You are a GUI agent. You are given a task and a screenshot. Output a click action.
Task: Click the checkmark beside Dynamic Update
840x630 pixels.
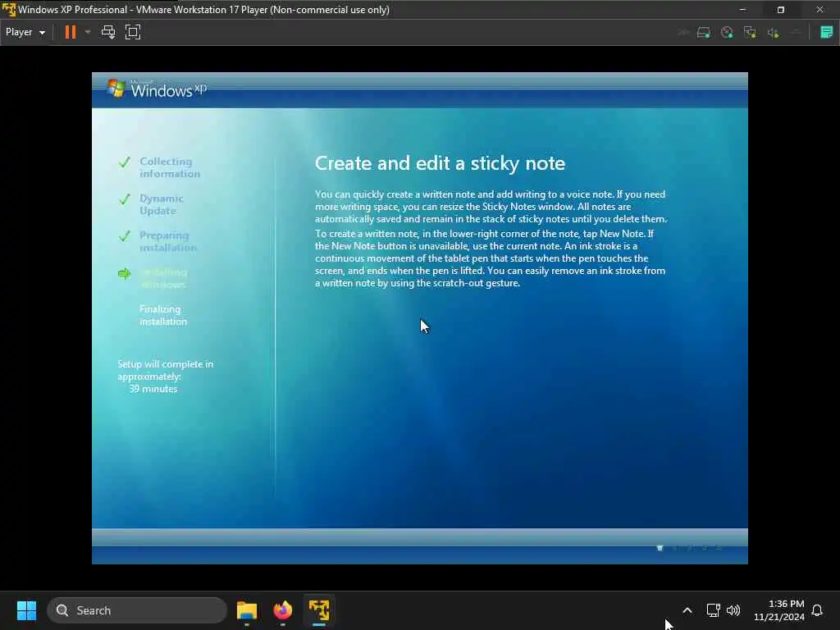pos(125,199)
